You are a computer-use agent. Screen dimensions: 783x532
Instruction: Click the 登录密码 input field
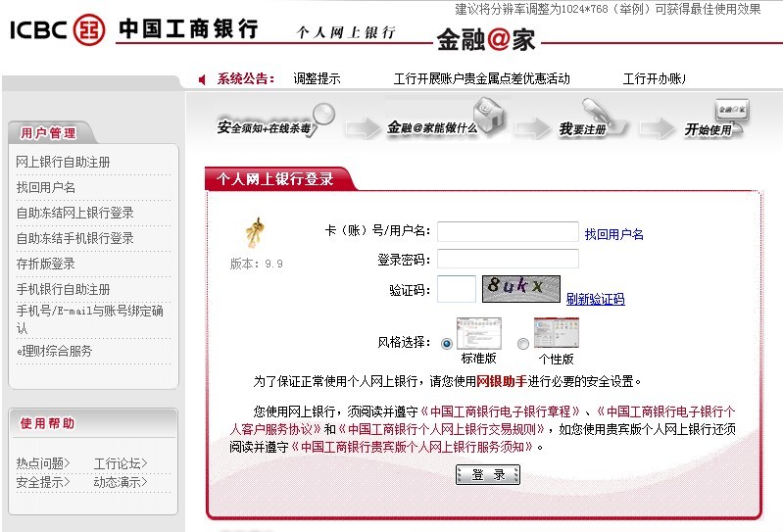click(x=508, y=259)
